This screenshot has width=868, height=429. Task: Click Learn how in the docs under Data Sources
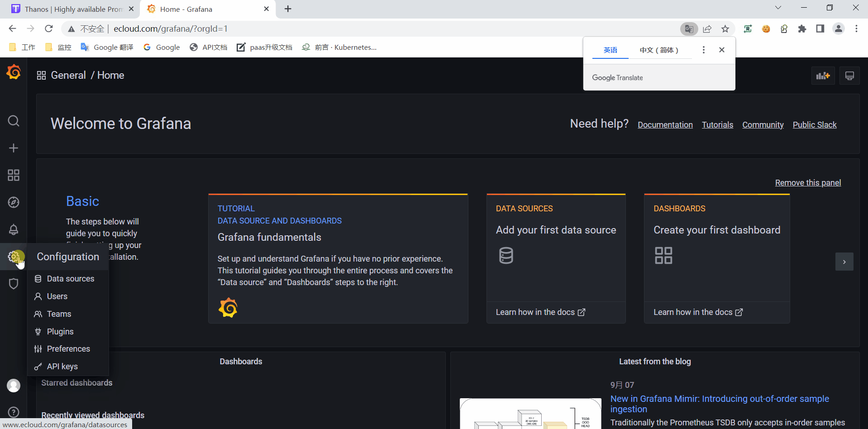pos(540,312)
